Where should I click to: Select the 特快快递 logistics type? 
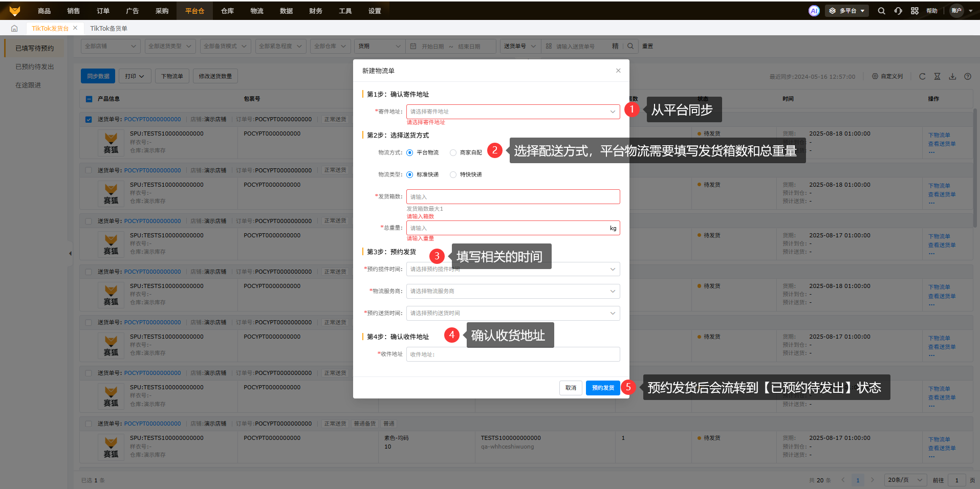pyautogui.click(x=453, y=174)
